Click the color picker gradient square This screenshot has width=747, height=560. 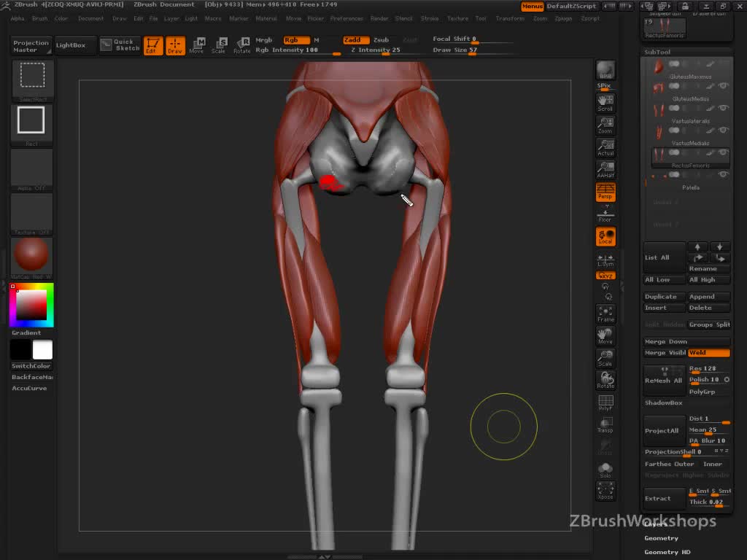click(x=31, y=305)
